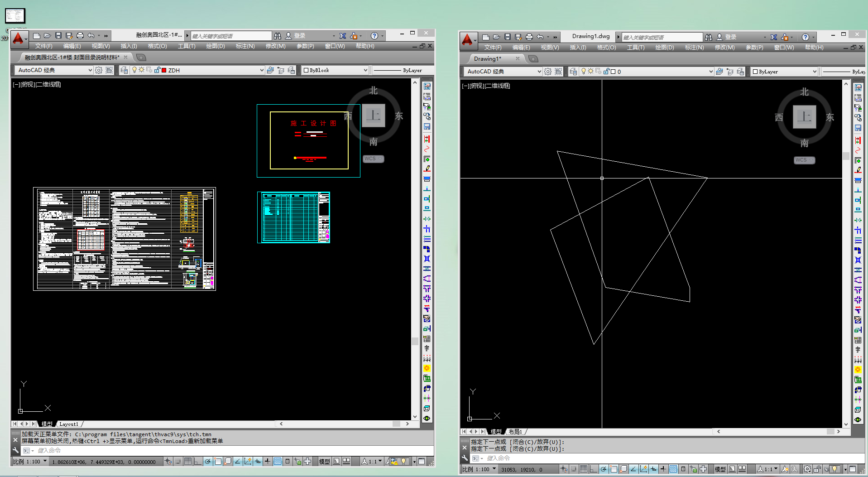868x477 pixels.
Task: Click Save icon in Drawing1 window toolbar
Action: pos(507,37)
